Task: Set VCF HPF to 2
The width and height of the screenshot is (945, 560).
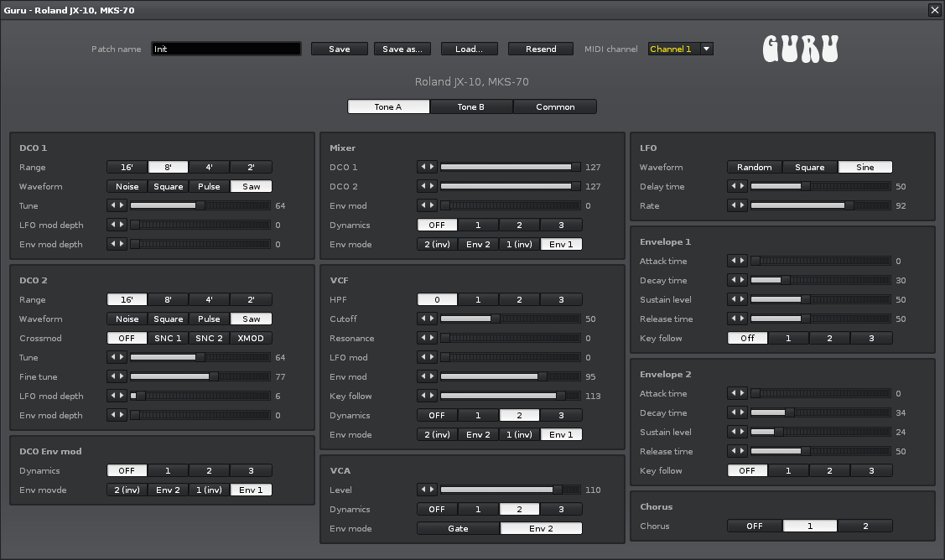Action: (x=520, y=299)
